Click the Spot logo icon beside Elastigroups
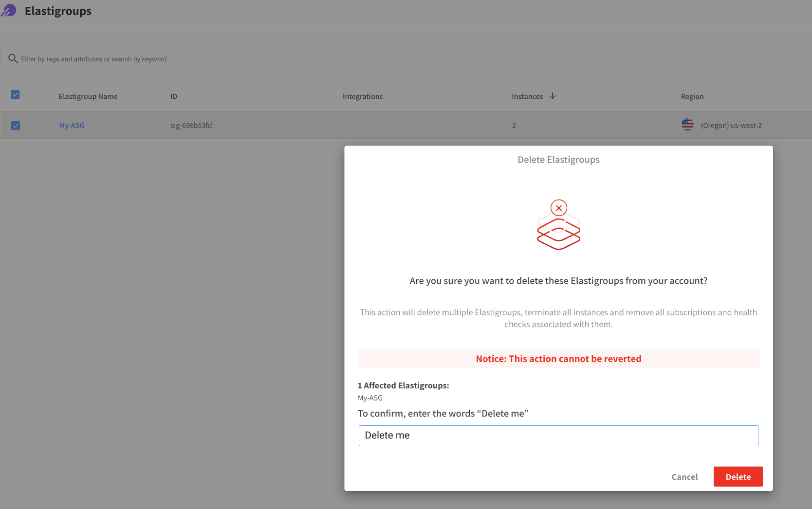Screen dimensions: 812x509 9,11
